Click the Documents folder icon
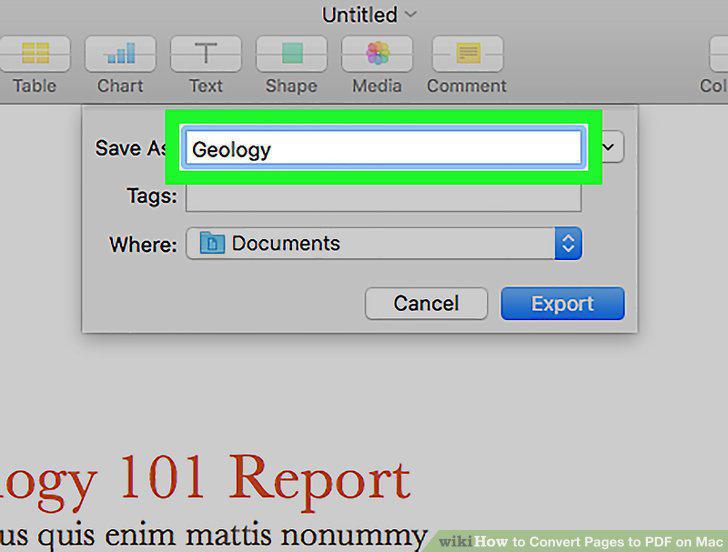The height and width of the screenshot is (552, 728). pos(212,243)
